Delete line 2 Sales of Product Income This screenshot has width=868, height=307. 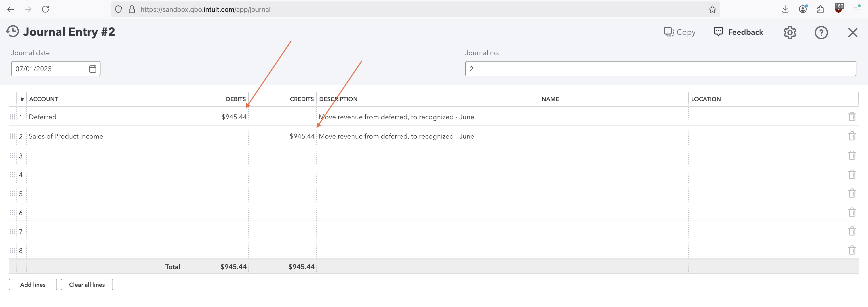pyautogui.click(x=852, y=136)
